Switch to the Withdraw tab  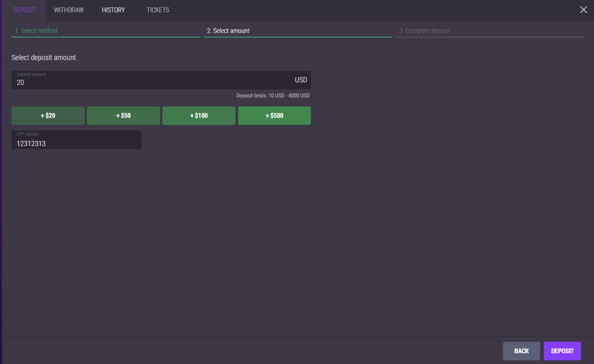point(68,10)
